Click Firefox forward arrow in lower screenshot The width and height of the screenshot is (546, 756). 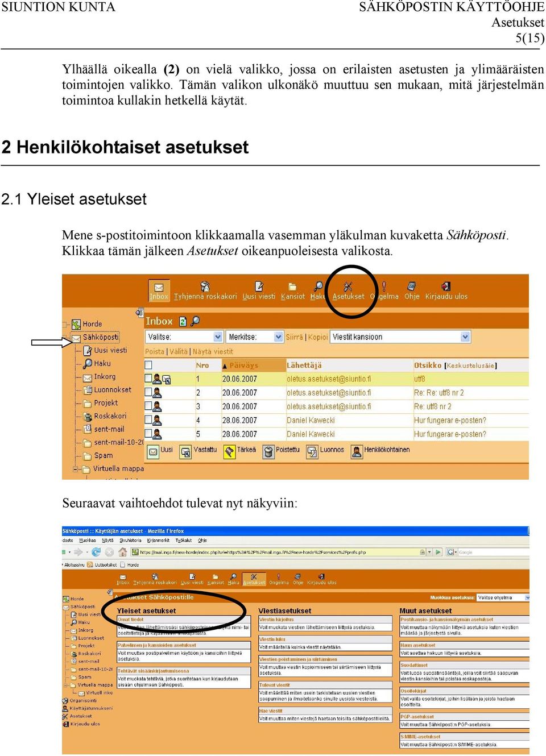tap(78, 552)
